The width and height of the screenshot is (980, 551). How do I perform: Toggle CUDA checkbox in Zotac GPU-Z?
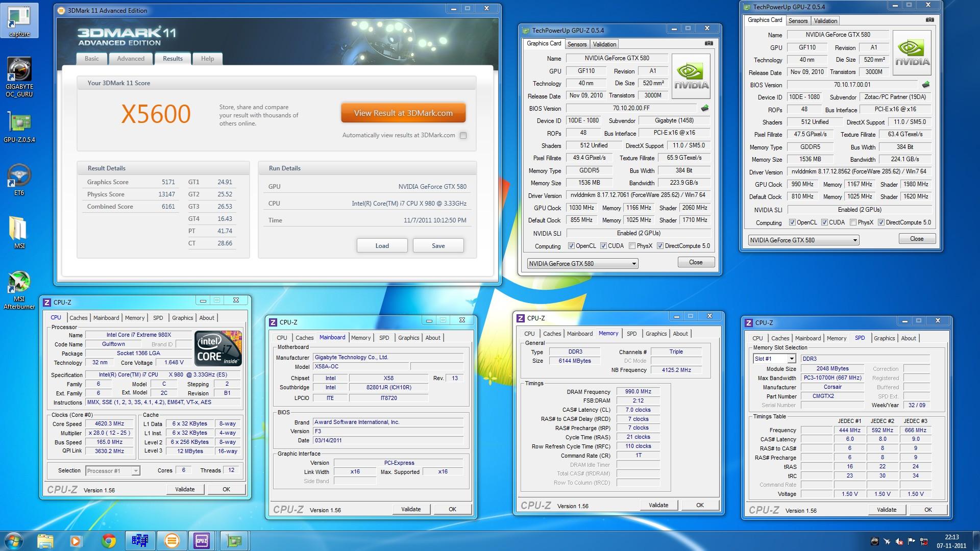click(824, 222)
